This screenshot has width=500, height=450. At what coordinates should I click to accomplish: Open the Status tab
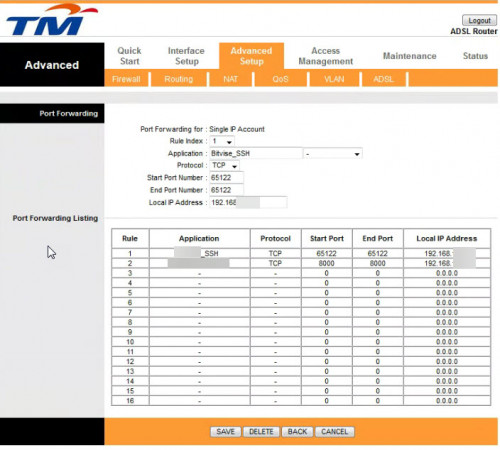coord(475,56)
